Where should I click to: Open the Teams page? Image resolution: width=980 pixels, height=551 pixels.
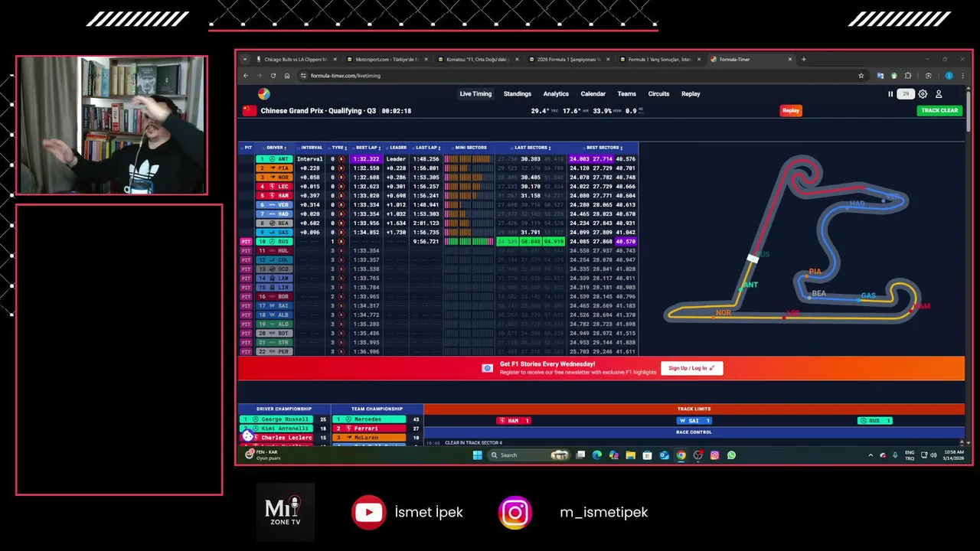(x=627, y=94)
